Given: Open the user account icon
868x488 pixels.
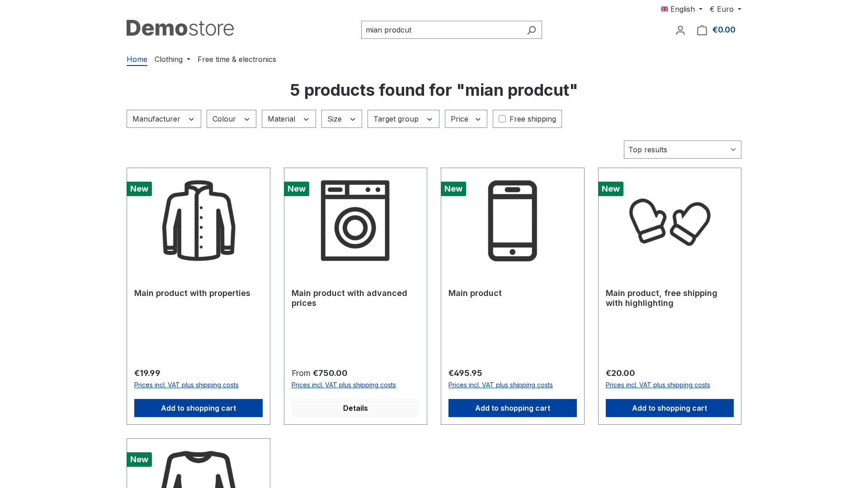Looking at the screenshot, I should coord(680,30).
